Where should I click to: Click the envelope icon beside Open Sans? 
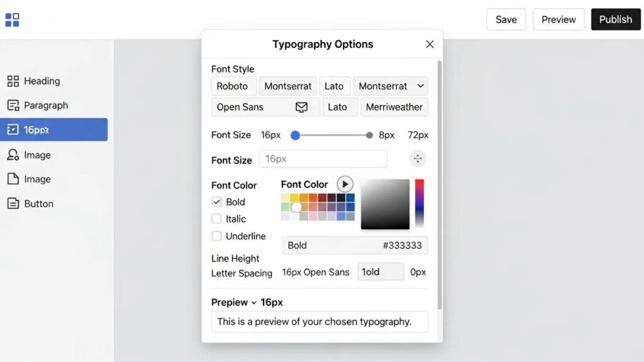click(301, 107)
